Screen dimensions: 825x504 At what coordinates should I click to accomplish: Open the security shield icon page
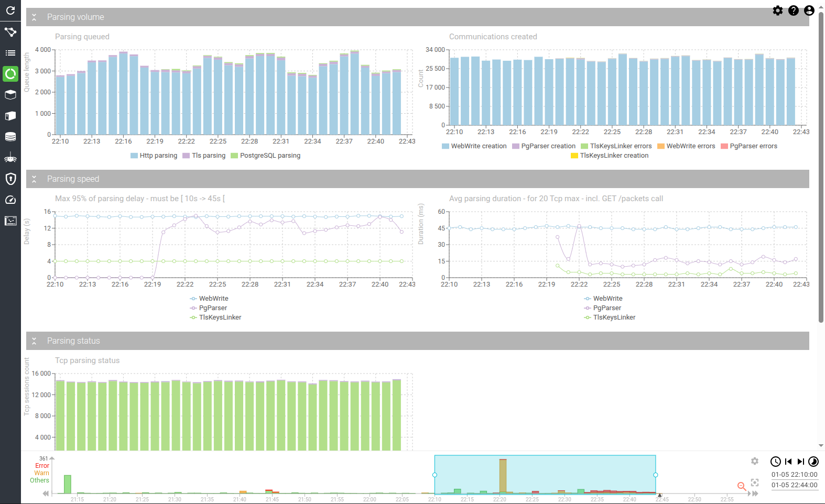10,179
